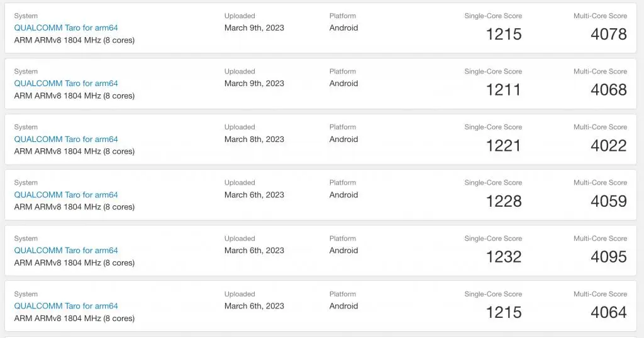This screenshot has width=644, height=338.
Task: Open QUALCOMM Taro link with 4064 multi-core
Action: click(65, 306)
